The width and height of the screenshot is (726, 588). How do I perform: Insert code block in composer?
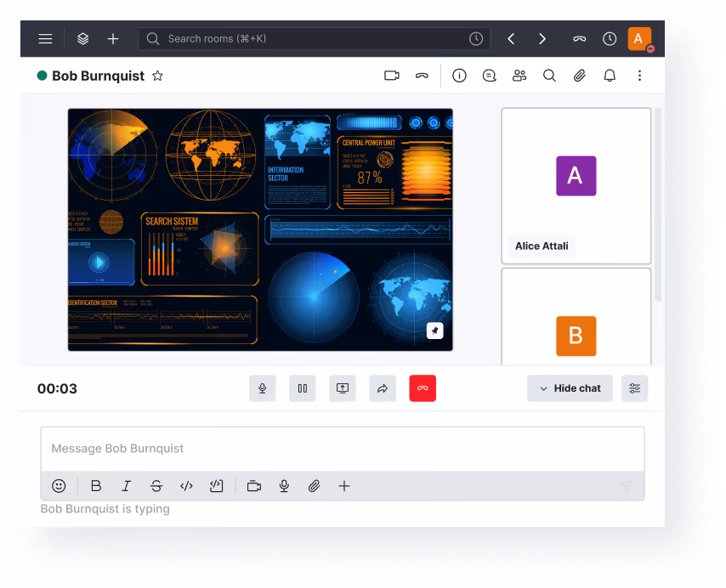[216, 486]
